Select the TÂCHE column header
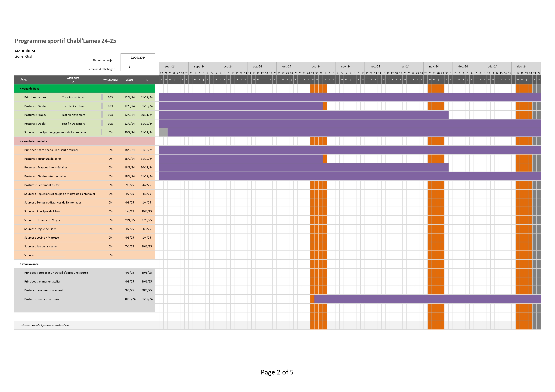The width and height of the screenshot is (555, 392). click(x=23, y=80)
